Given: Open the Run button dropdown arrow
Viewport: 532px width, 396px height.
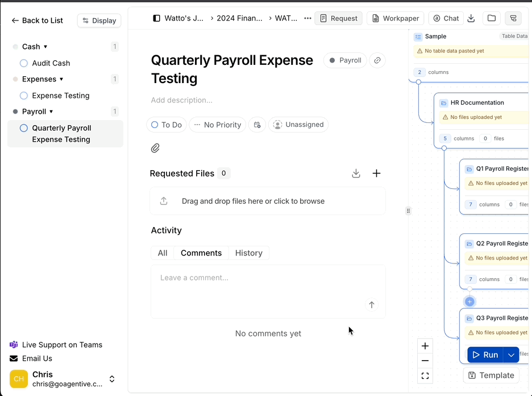Looking at the screenshot, I should [x=510, y=354].
